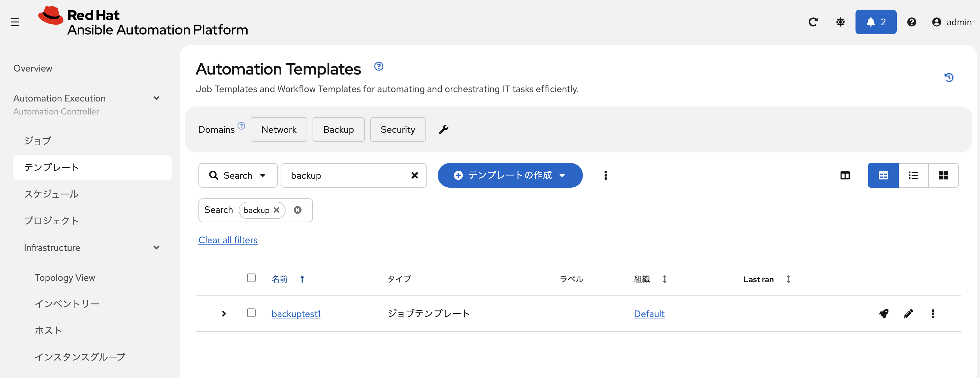The height and width of the screenshot is (378, 980).
Task: Expand the backuptest1 row details chevron
Action: 224,313
